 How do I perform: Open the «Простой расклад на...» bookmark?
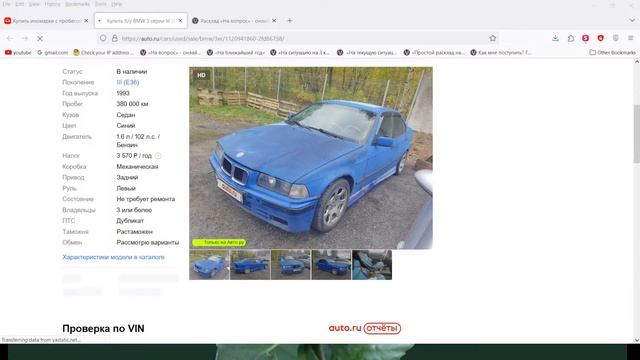[434, 53]
